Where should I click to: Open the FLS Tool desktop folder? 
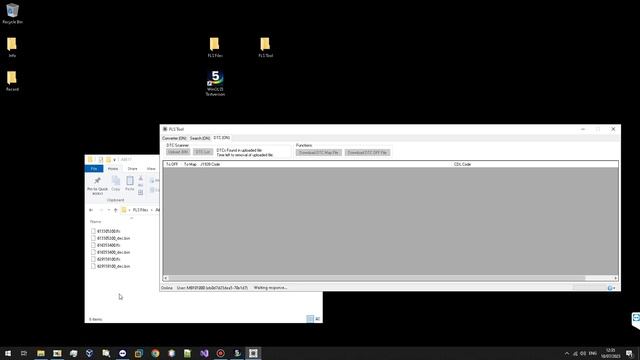pos(265,47)
